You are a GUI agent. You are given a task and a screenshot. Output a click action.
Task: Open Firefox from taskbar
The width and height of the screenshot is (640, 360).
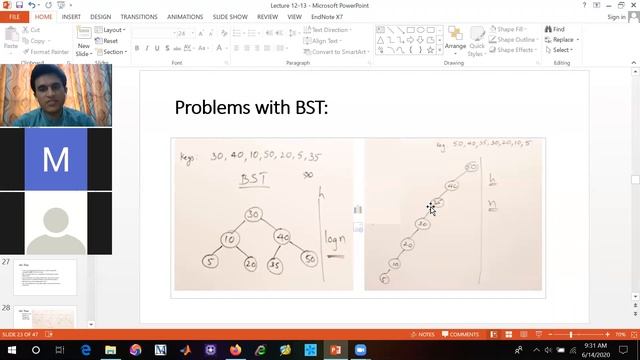(x=236, y=350)
